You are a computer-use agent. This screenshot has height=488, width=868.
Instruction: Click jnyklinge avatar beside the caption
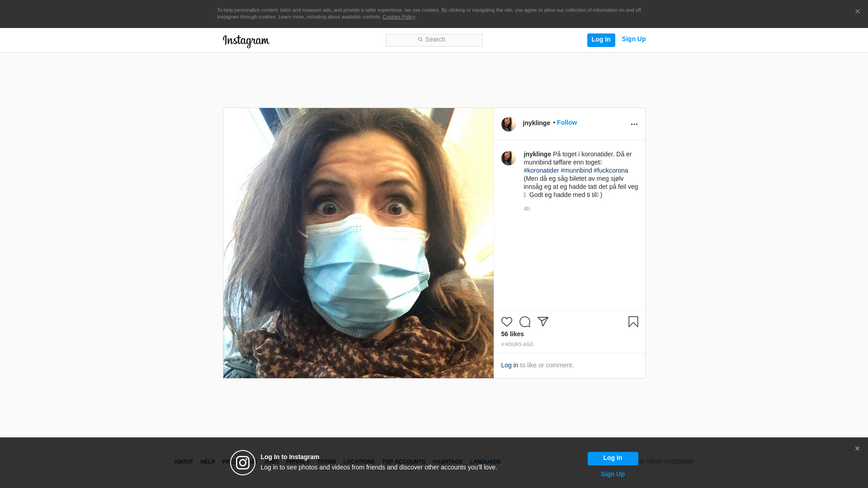click(x=508, y=158)
